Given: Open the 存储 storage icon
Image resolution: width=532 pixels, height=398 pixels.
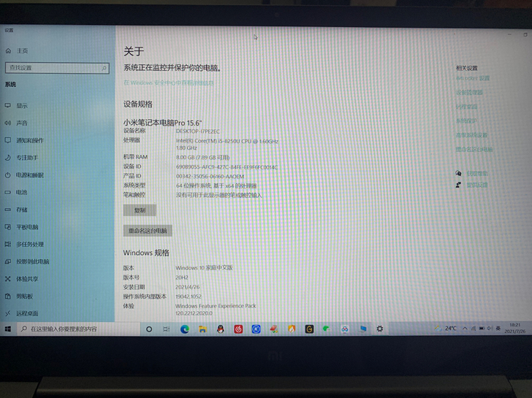Looking at the screenshot, I should pos(8,210).
